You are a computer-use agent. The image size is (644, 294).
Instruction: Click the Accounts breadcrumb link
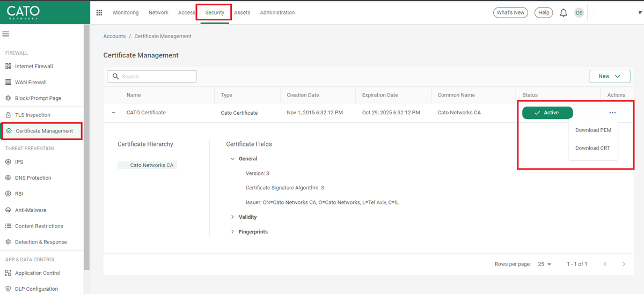pos(114,36)
